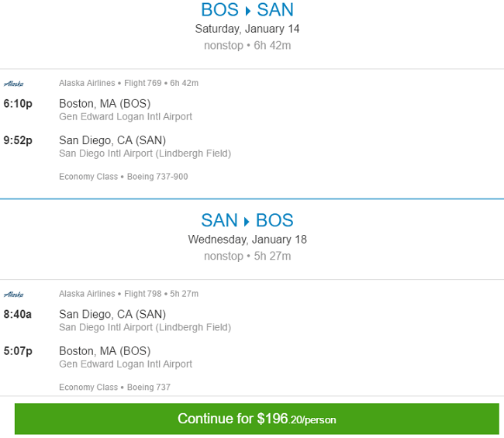Click Alaska Airlines Flight 798 details line
Image resolution: width=504 pixels, height=438 pixels.
tap(129, 294)
